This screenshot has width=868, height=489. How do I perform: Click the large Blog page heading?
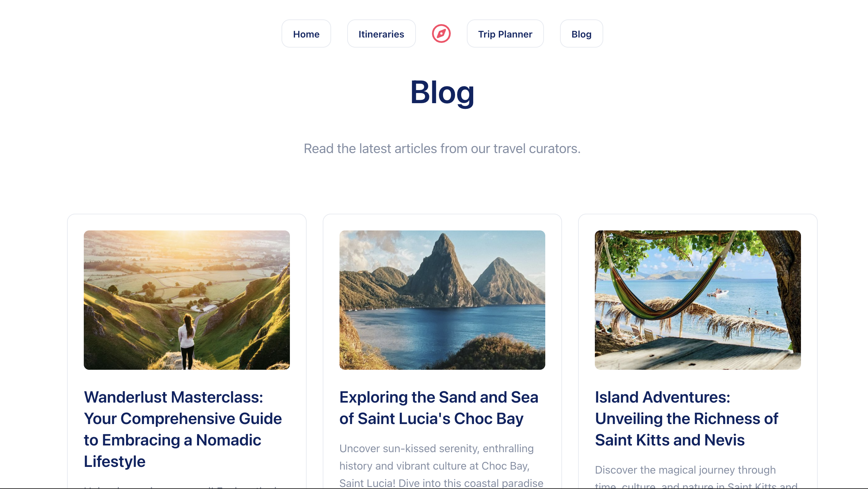coord(442,93)
